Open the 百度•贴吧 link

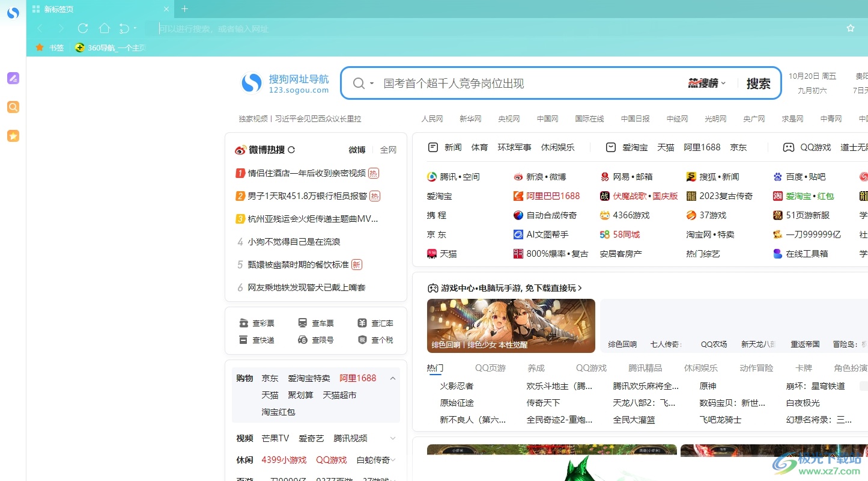pos(800,177)
